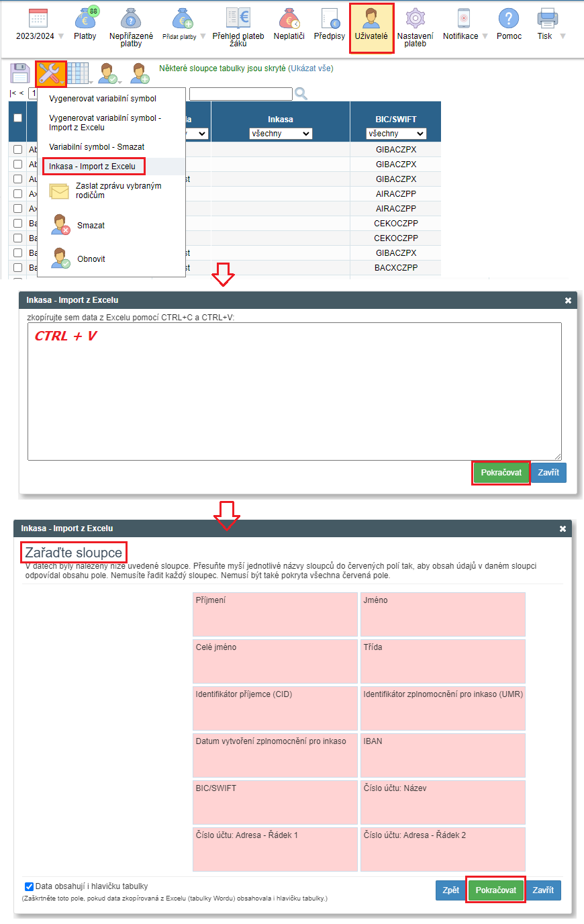Click into the Excel data paste textarea
Image resolution: width=584 pixels, height=924 pixels.
(x=295, y=391)
